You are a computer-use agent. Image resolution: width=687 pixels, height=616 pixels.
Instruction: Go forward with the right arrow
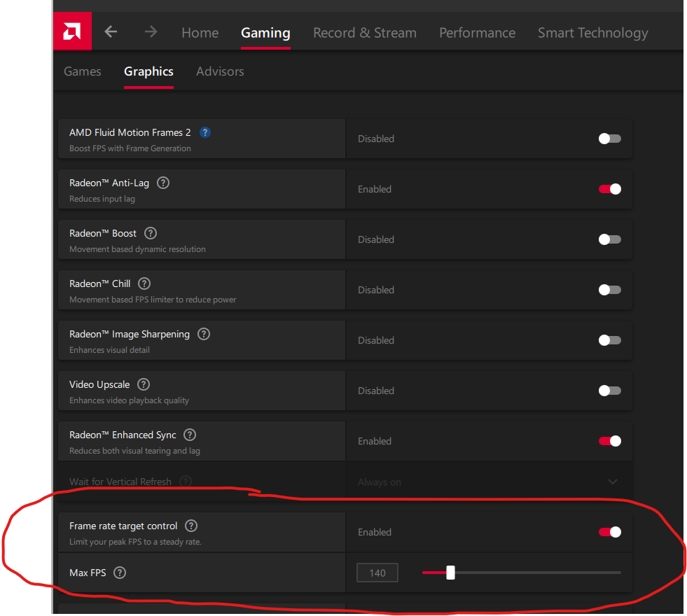151,31
